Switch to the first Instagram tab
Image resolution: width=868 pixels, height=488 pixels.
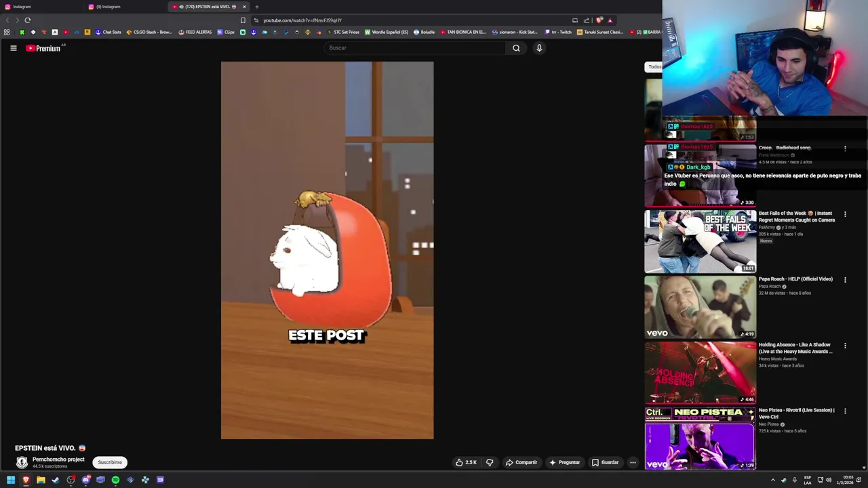(41, 7)
